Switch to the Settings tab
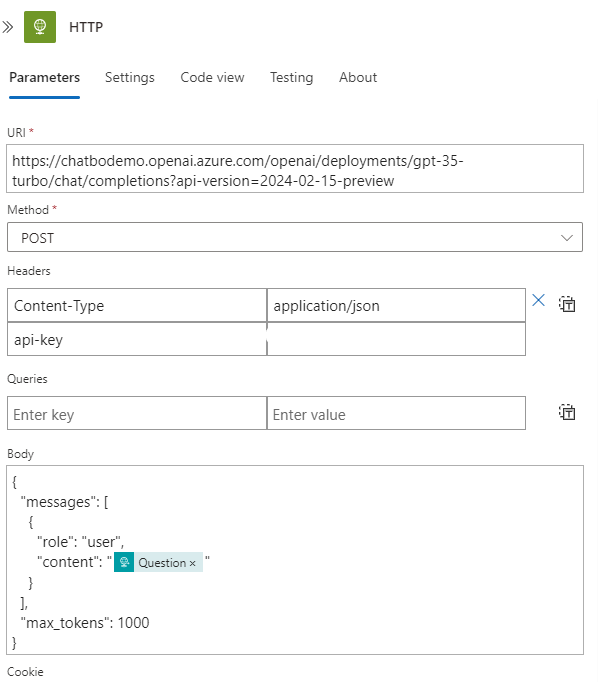 pyautogui.click(x=130, y=77)
